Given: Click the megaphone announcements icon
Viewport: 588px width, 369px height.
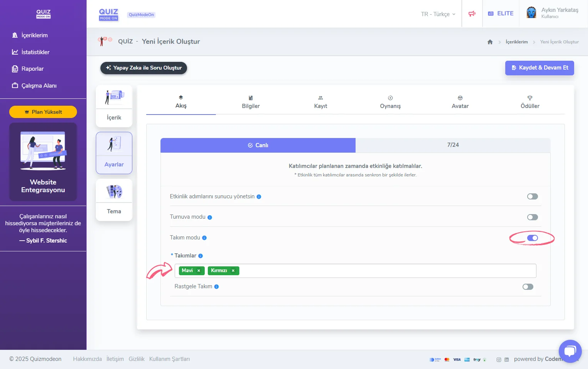Looking at the screenshot, I should pos(472,14).
